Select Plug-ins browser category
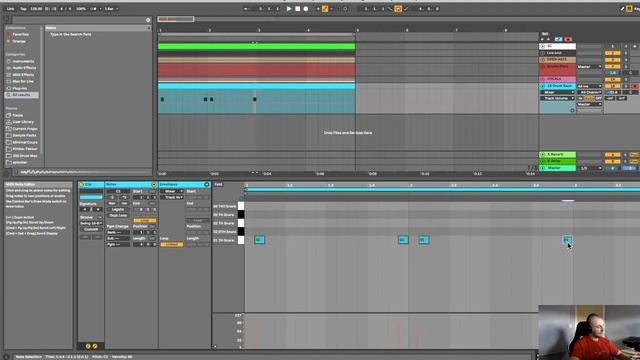Screen dimensions: 640x360 pos(20,88)
